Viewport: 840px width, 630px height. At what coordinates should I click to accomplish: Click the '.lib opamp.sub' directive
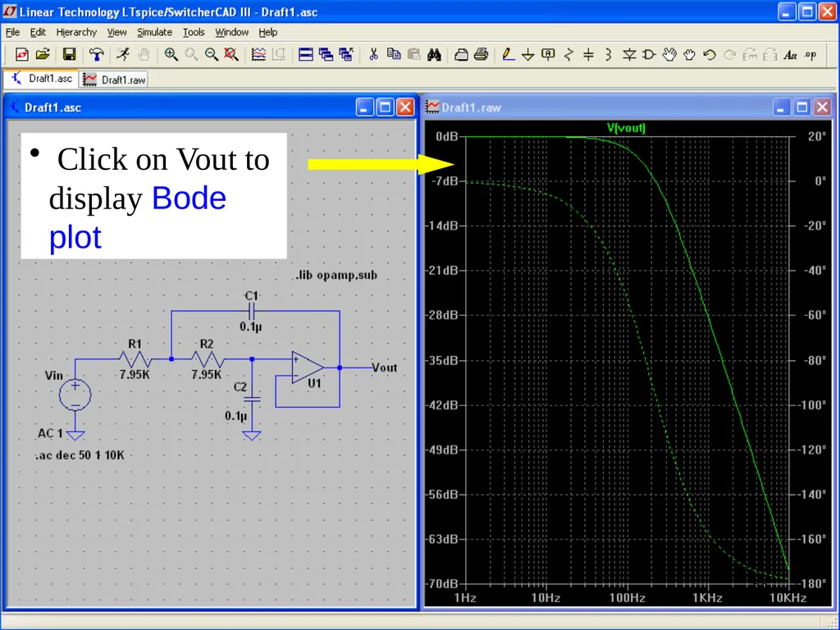(336, 276)
